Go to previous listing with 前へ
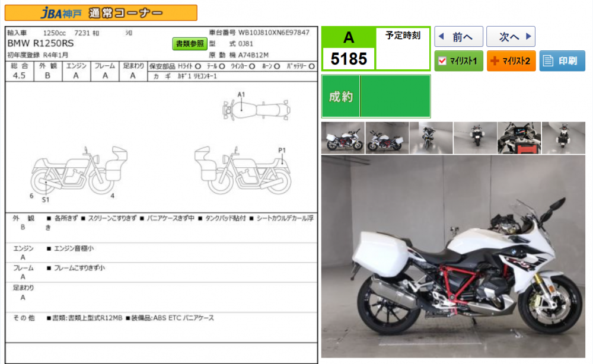The height and width of the screenshot is (364, 593). click(x=458, y=37)
